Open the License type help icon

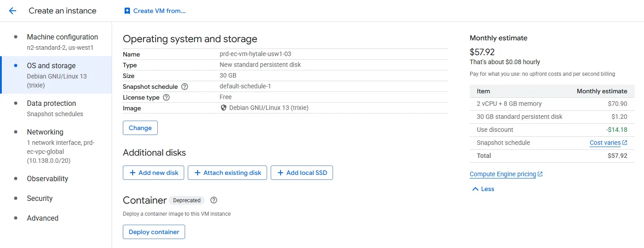pyautogui.click(x=166, y=97)
